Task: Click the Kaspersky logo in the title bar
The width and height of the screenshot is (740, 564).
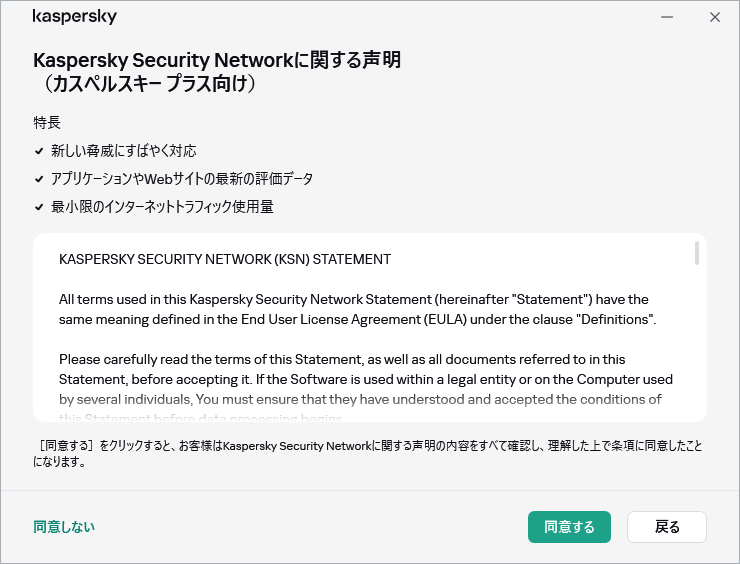Action: point(75,17)
